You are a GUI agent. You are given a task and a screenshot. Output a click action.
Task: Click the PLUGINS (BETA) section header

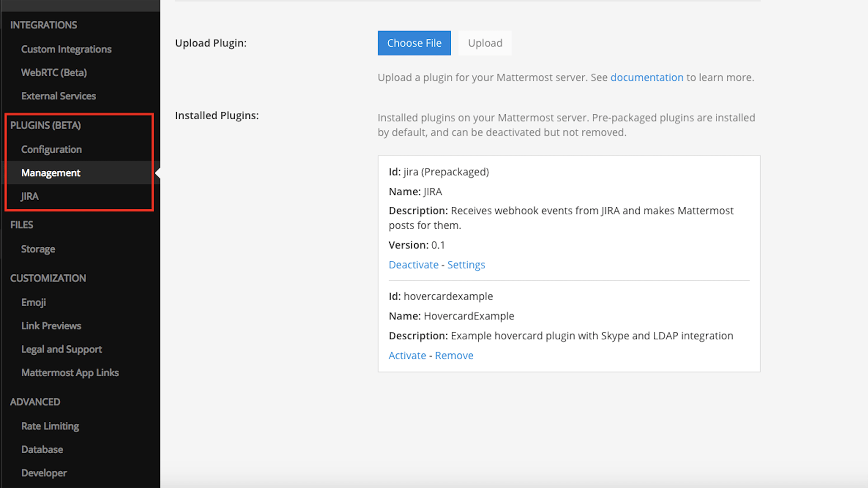[x=45, y=125]
